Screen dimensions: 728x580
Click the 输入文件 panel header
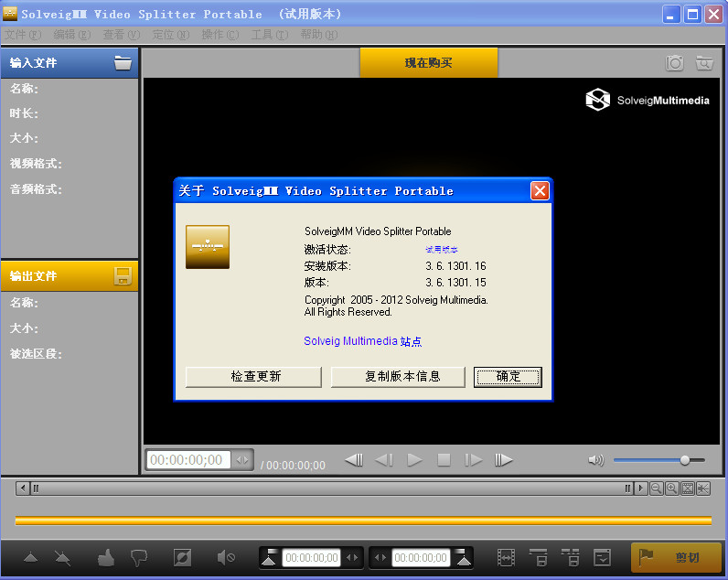70,63
